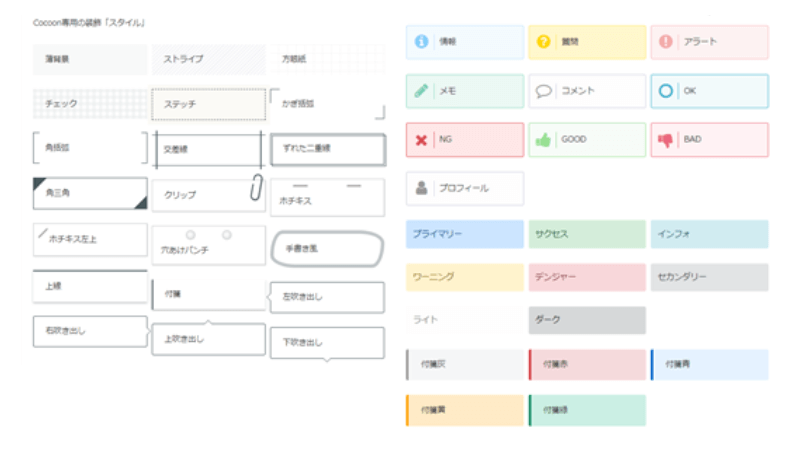The width and height of the screenshot is (800, 450).
Task: Click the green pencil memo icon
Action: click(421, 91)
